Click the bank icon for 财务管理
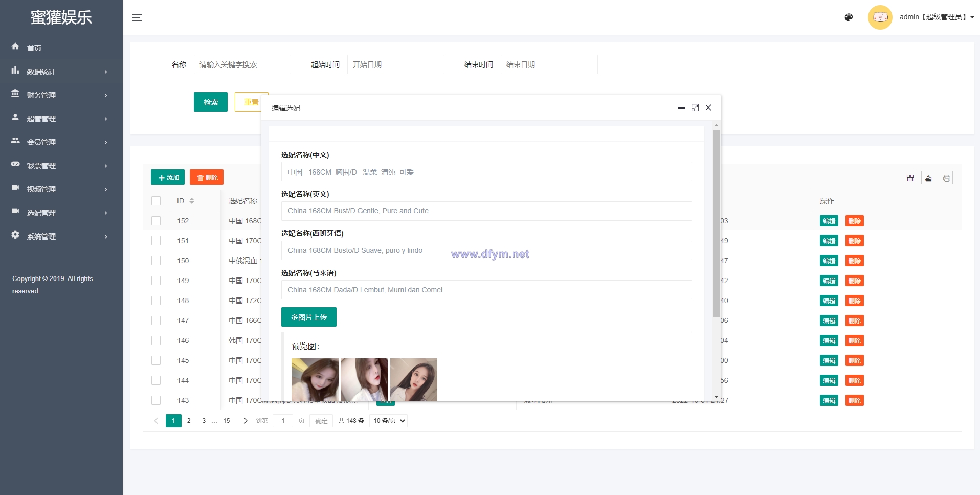The width and height of the screenshot is (980, 495). tap(15, 94)
